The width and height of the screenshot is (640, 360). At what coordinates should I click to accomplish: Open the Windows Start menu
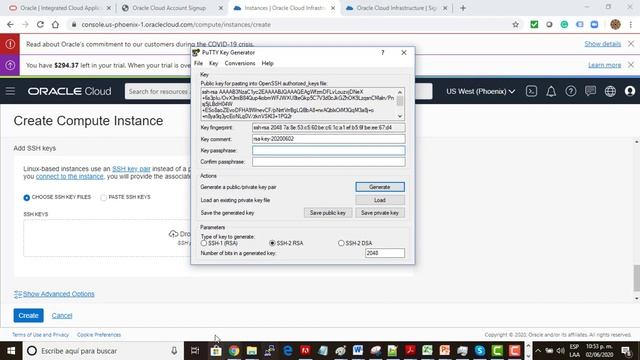click(x=11, y=351)
